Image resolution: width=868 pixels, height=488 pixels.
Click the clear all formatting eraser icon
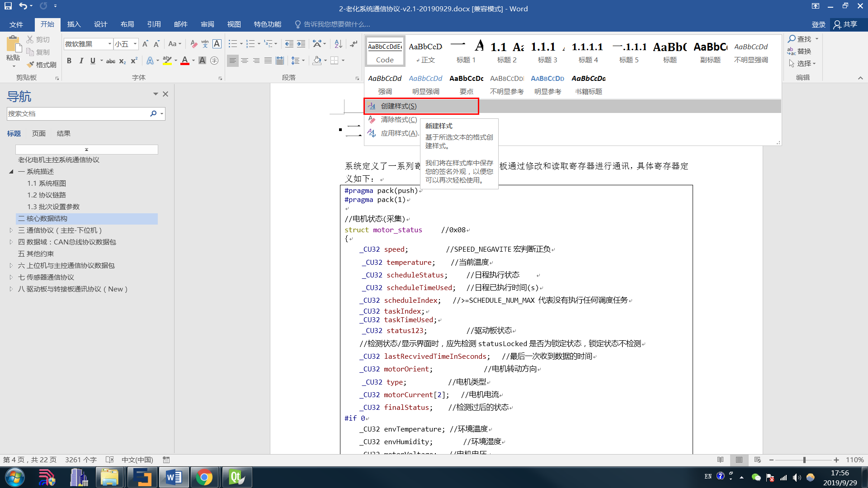click(193, 44)
